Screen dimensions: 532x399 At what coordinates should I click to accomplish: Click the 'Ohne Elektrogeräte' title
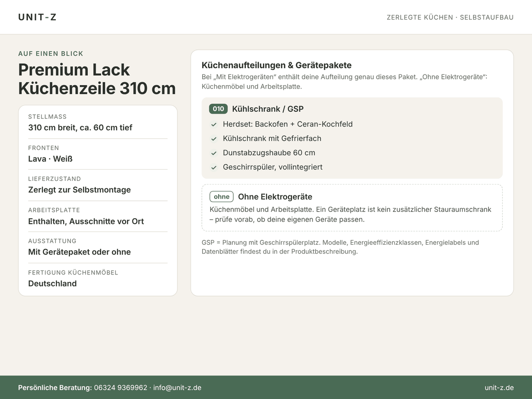tap(275, 196)
